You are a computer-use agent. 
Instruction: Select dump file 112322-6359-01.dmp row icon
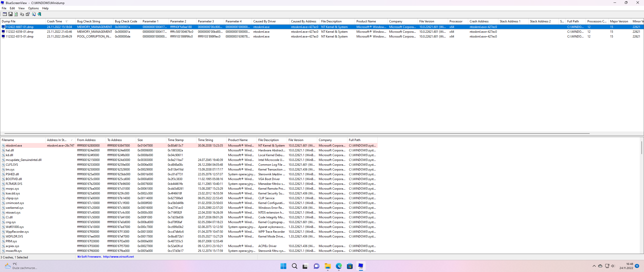tap(3, 32)
